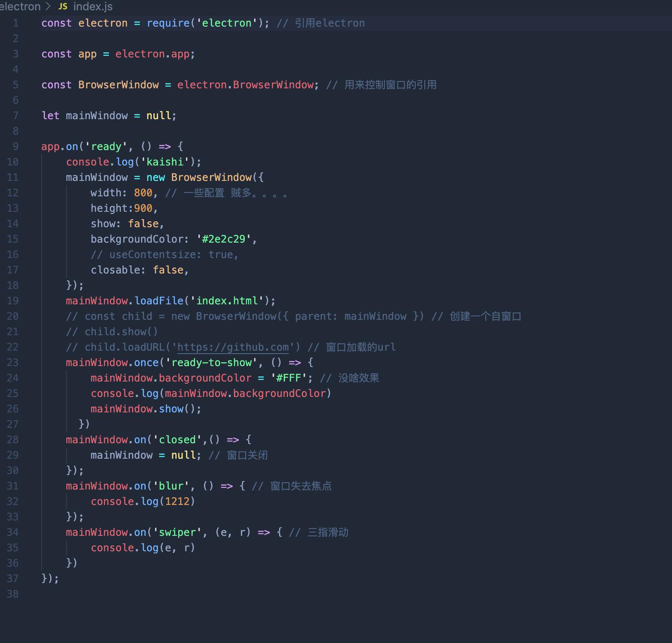Expand the breadcrumb chevron separator

coord(48,6)
